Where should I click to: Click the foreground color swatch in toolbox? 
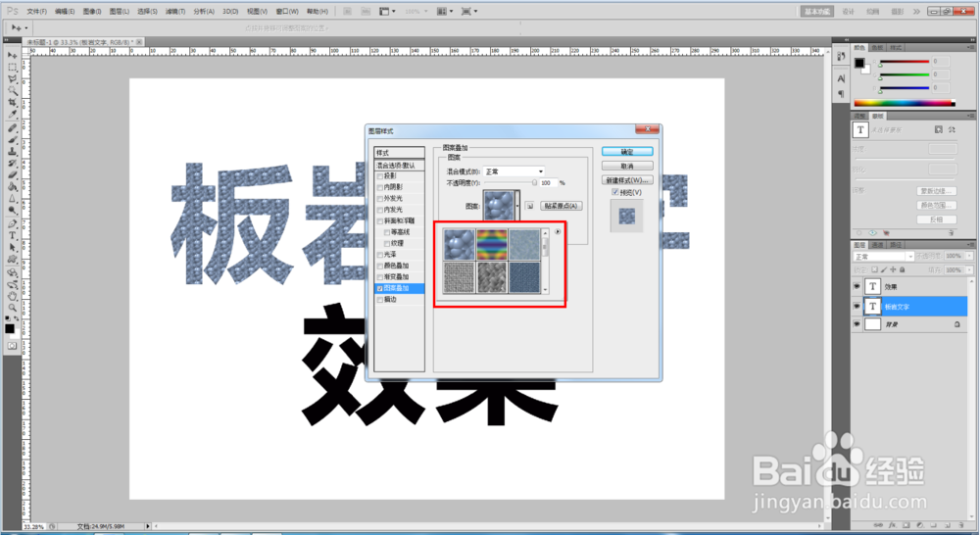[10, 328]
